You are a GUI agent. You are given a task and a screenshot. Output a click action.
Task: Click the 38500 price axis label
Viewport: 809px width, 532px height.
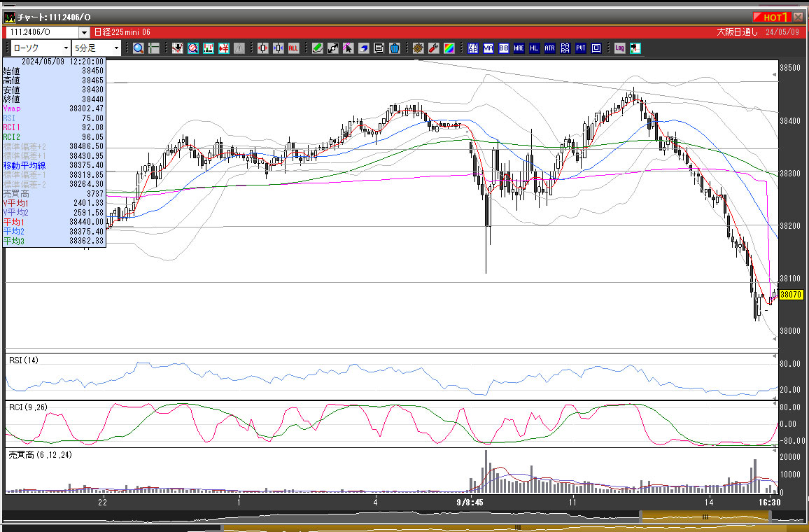(x=790, y=68)
